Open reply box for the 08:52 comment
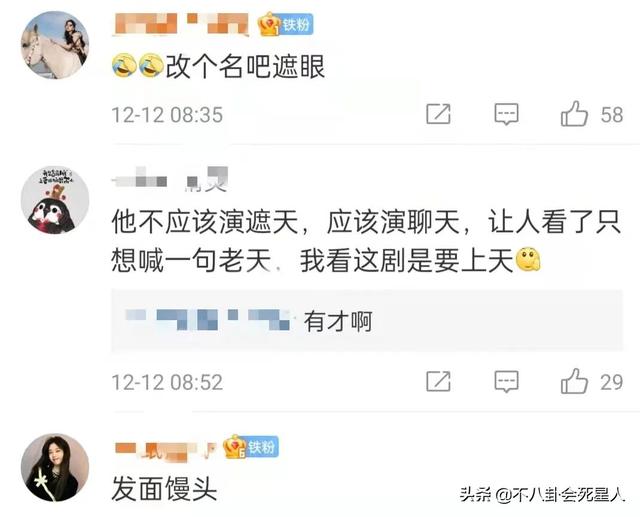The width and height of the screenshot is (640, 517). point(506,382)
